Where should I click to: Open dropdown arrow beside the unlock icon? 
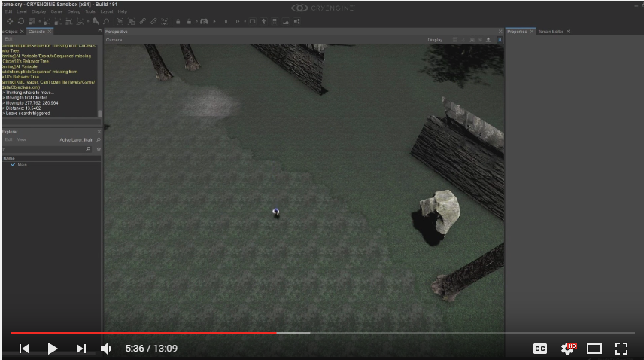click(x=196, y=21)
